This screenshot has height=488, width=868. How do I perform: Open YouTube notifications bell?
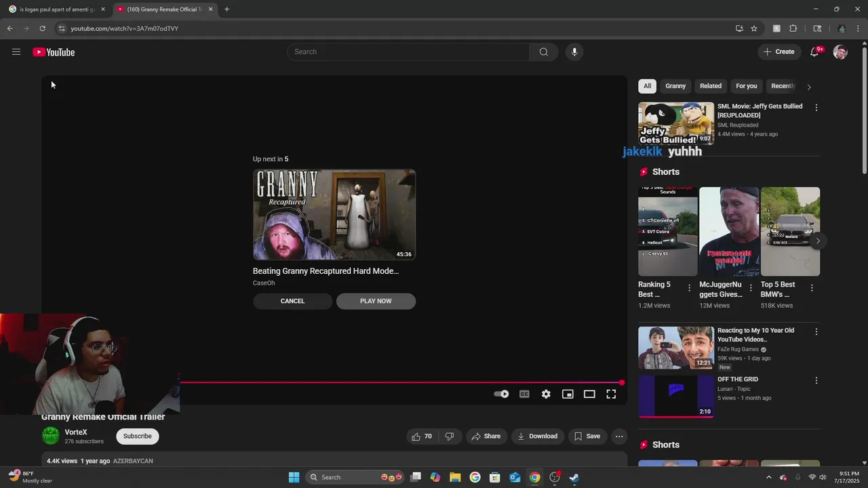point(815,52)
